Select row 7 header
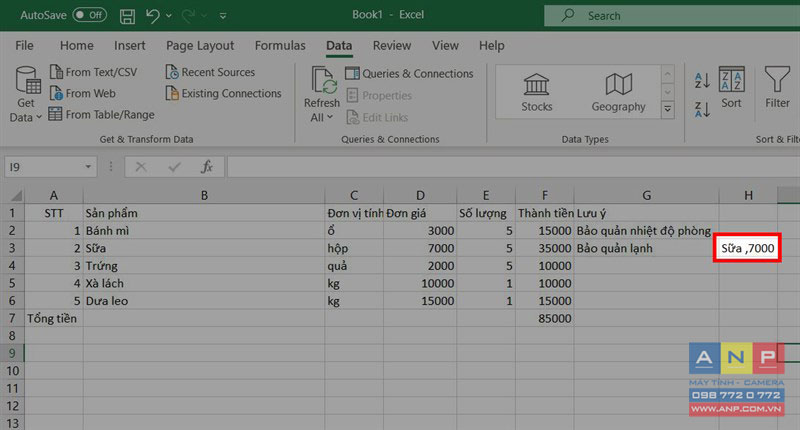800x430 pixels. coord(12,318)
